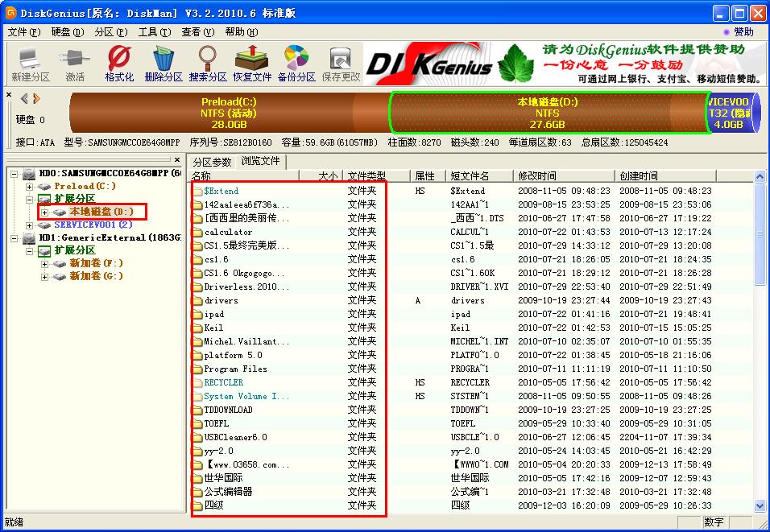
Task: Select SERVICEV001 (2) partition in tree
Action: click(x=93, y=225)
